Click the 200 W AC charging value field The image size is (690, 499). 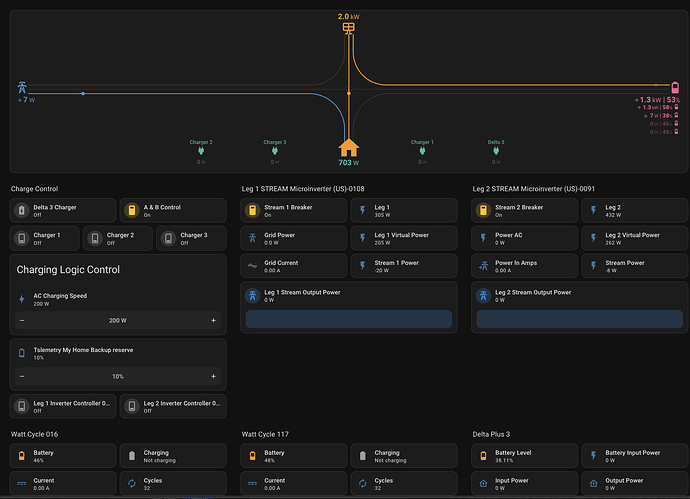pyautogui.click(x=117, y=320)
